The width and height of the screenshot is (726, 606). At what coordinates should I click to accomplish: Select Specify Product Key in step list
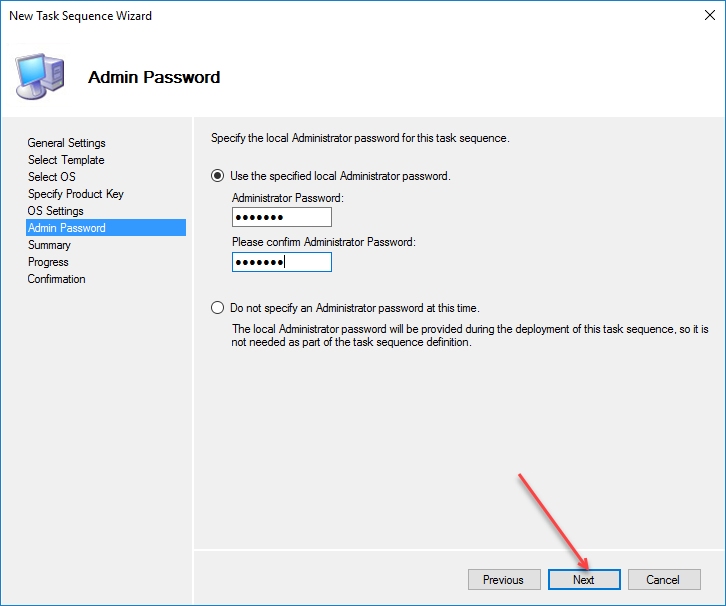pos(75,194)
